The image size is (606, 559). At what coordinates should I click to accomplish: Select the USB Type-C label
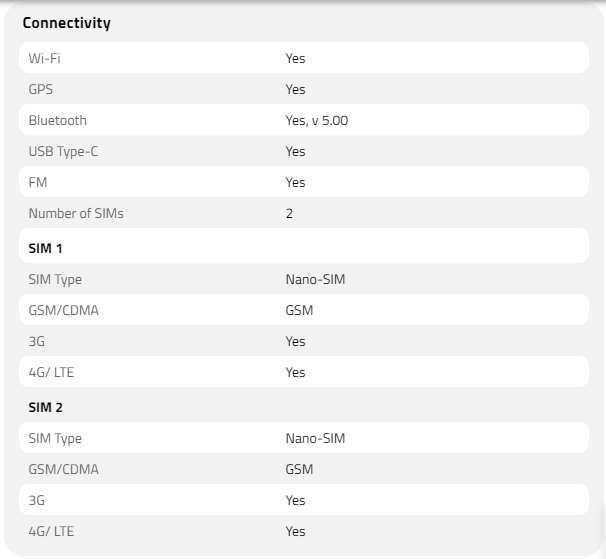tap(66, 151)
